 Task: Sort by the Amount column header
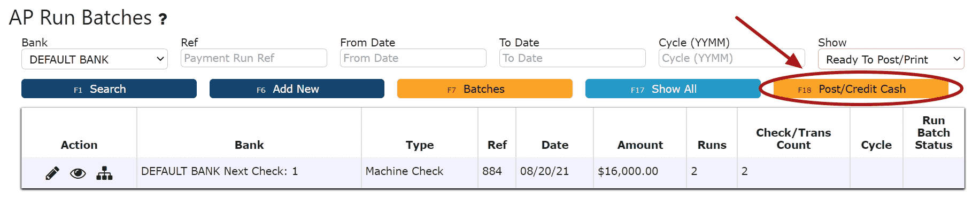click(640, 145)
